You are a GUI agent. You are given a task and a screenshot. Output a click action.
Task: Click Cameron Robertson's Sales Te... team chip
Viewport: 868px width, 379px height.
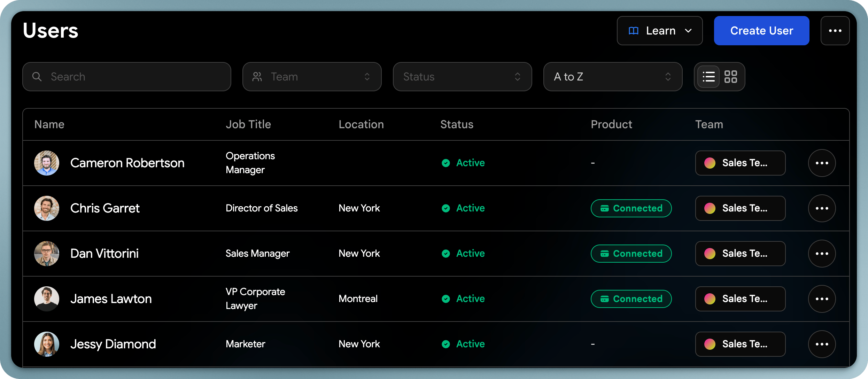click(x=740, y=163)
